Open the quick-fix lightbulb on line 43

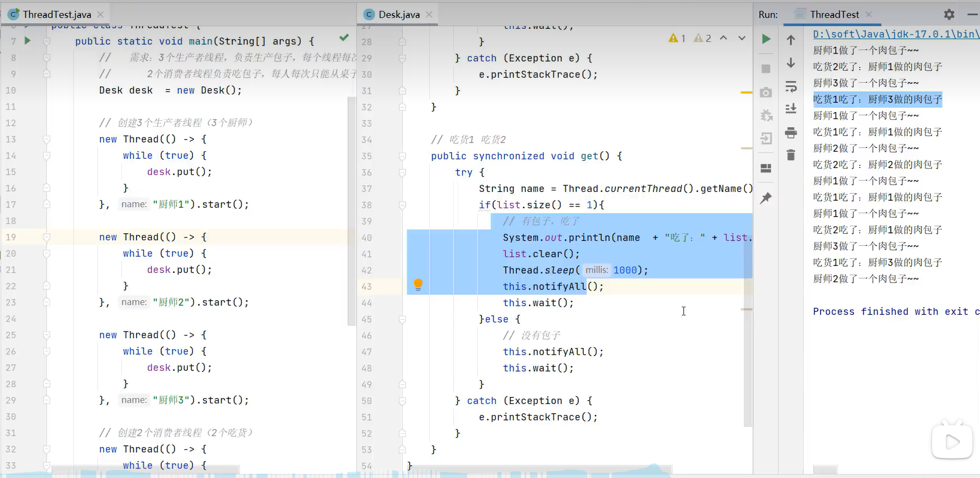tap(418, 284)
